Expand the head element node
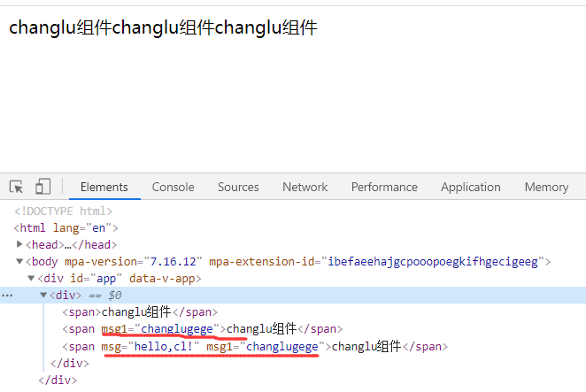 coord(19,244)
